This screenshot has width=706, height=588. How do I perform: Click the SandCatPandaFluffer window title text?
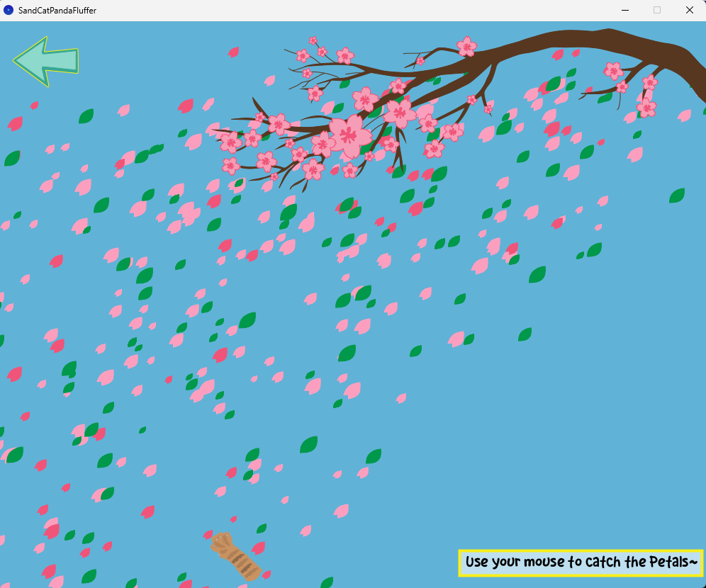tap(57, 11)
